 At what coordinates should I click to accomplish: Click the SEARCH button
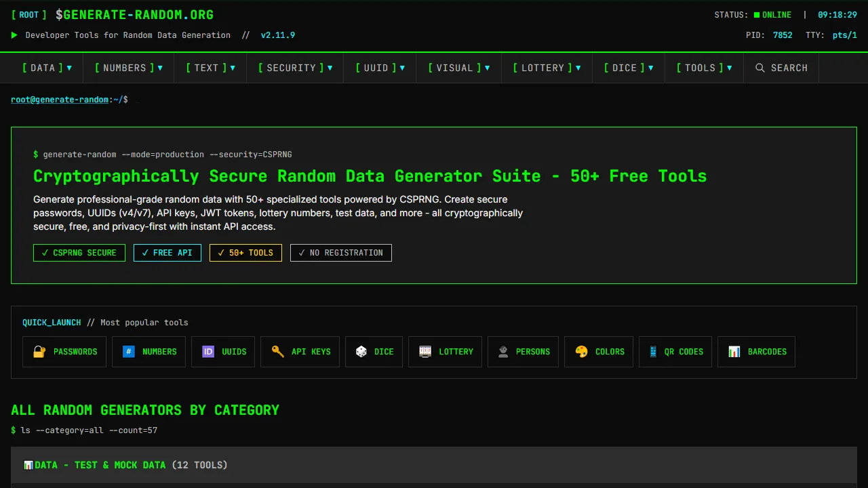click(781, 68)
